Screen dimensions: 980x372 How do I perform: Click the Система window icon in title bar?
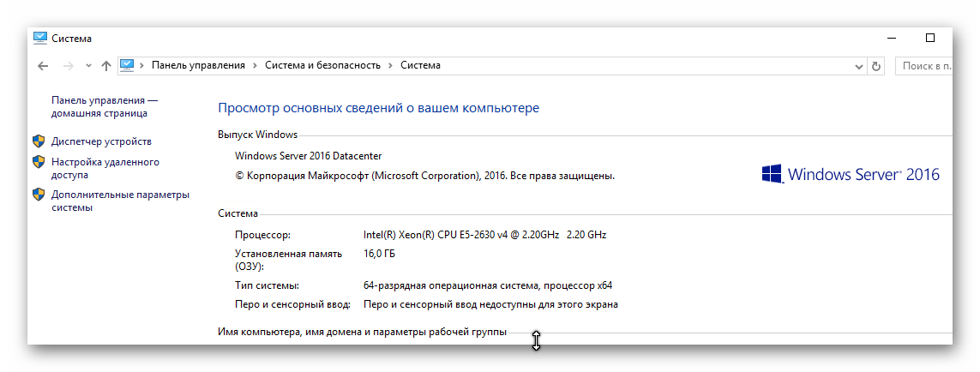tap(39, 39)
